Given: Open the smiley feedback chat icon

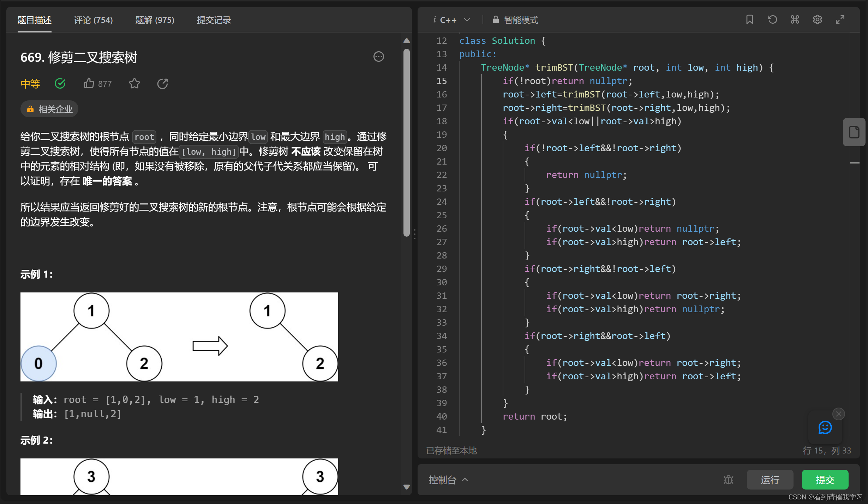Looking at the screenshot, I should 825,427.
